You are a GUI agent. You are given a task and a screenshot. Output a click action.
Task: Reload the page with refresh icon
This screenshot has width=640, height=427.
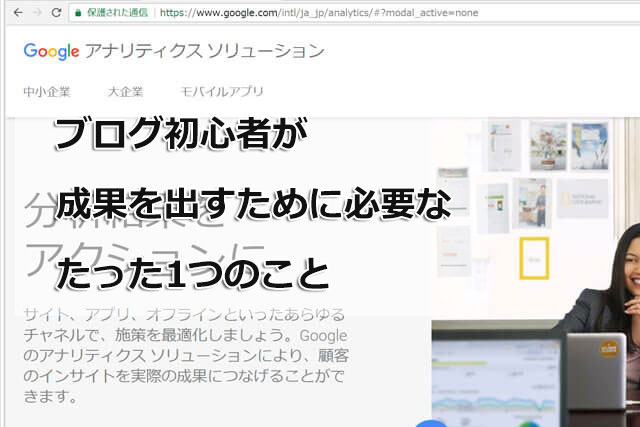point(56,13)
